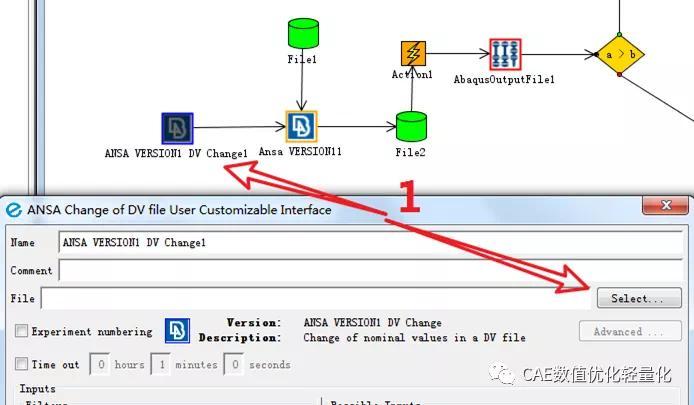694x405 pixels.
Task: Click the File2 green database node
Action: (411, 127)
